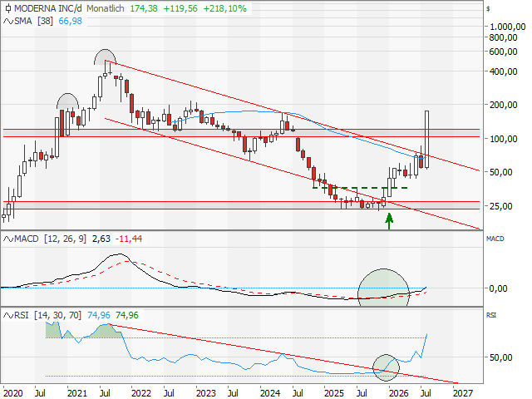
Task: Click the Monatlich interval label
Action: [106, 8]
